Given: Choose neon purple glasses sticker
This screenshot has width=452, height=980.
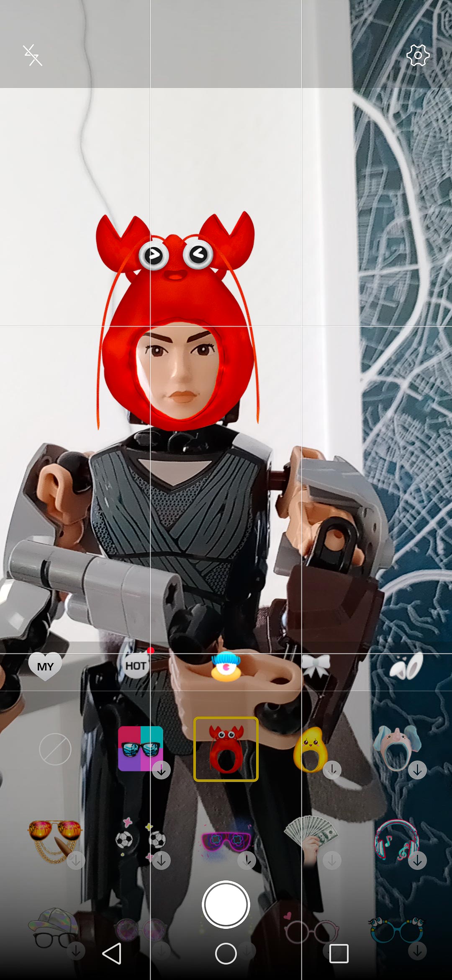Looking at the screenshot, I should click(x=226, y=841).
